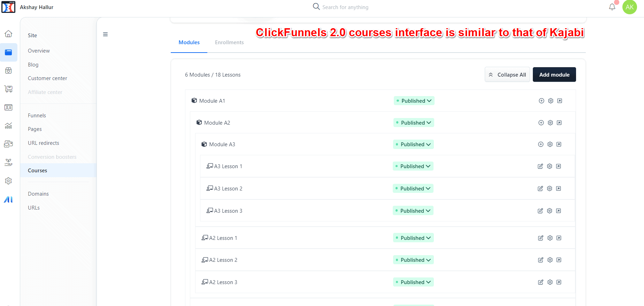This screenshot has height=306, width=644.
Task: Toggle the hamburger menu to collapse sidebar
Action: click(105, 34)
